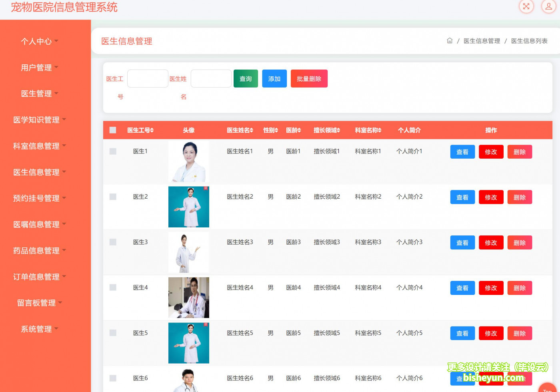
Task: Click the fullscreen toggle icon in header
Action: pyautogui.click(x=526, y=6)
